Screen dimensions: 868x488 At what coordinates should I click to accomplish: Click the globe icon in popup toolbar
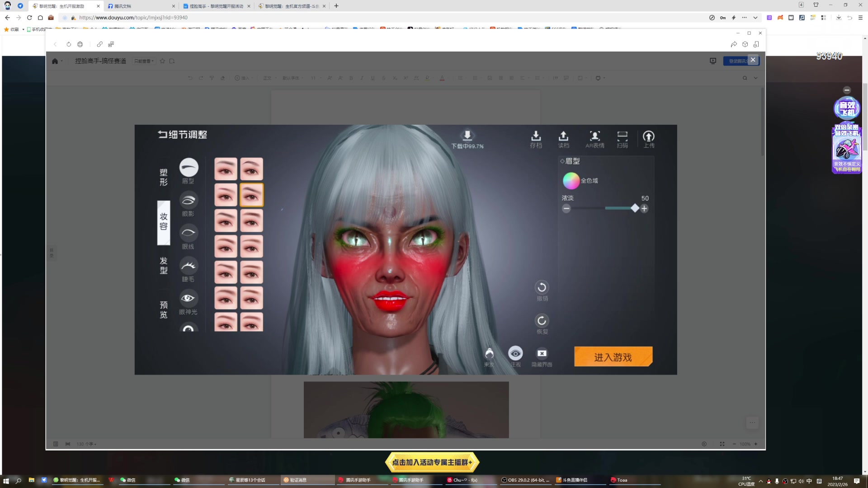tap(80, 44)
